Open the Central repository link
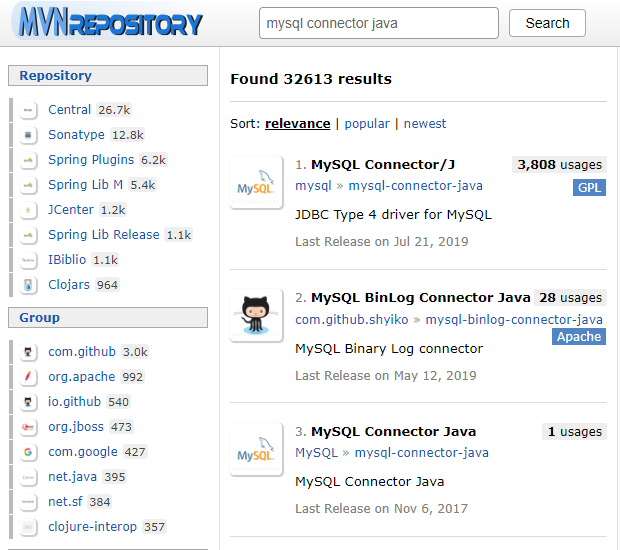The image size is (620, 550). pyautogui.click(x=70, y=110)
